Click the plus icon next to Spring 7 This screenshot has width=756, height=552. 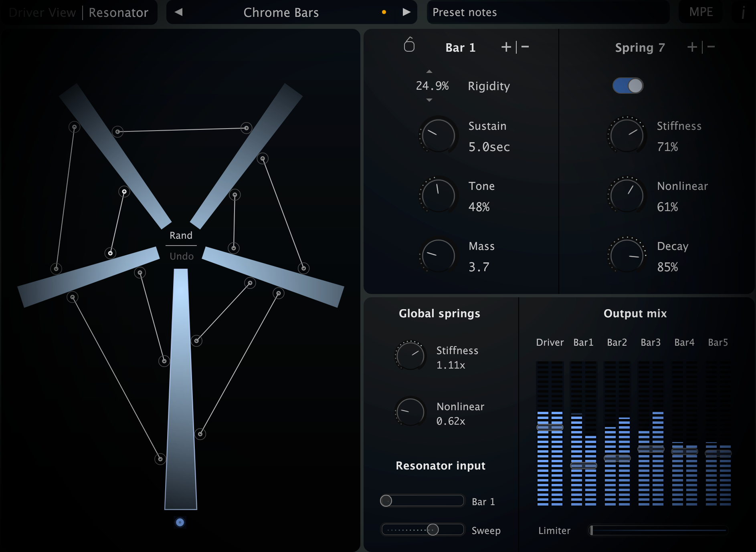click(692, 47)
